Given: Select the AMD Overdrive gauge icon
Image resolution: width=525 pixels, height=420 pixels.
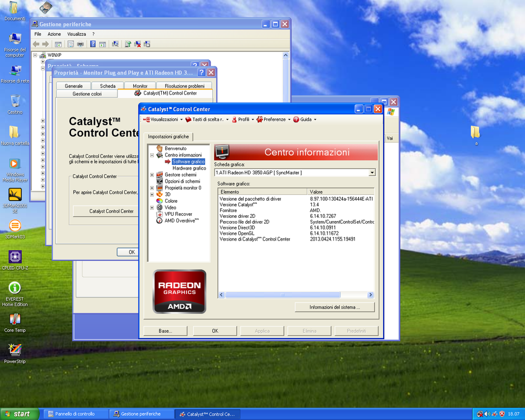Looking at the screenshot, I should [x=160, y=220].
